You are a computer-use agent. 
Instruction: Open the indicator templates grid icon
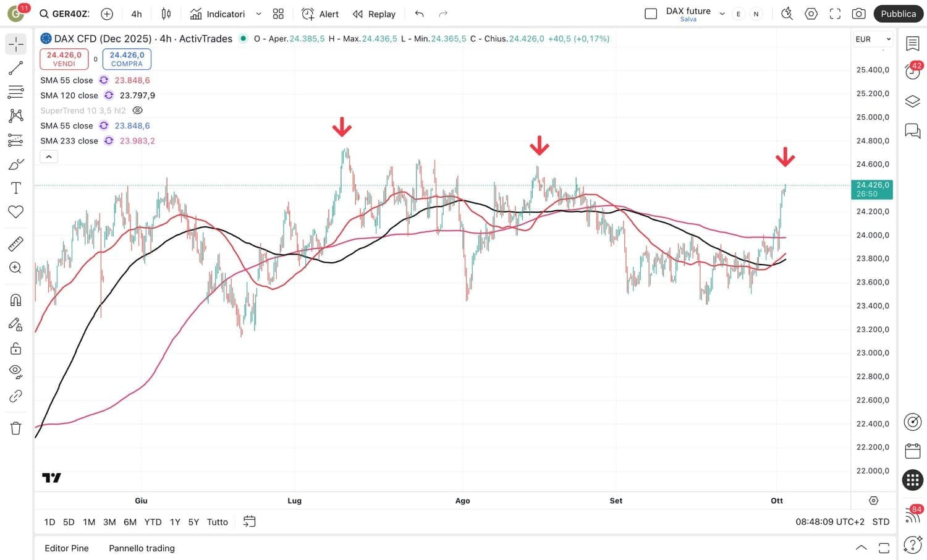point(278,14)
